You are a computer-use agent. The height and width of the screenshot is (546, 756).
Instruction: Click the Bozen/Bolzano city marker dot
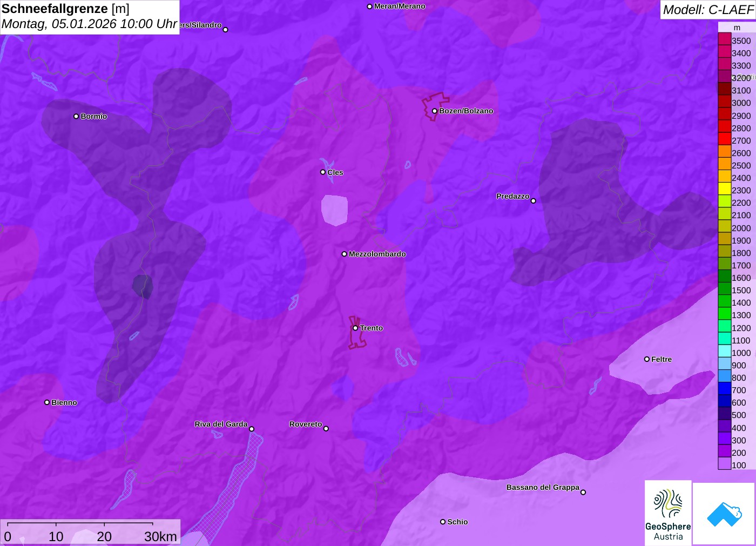(x=435, y=111)
